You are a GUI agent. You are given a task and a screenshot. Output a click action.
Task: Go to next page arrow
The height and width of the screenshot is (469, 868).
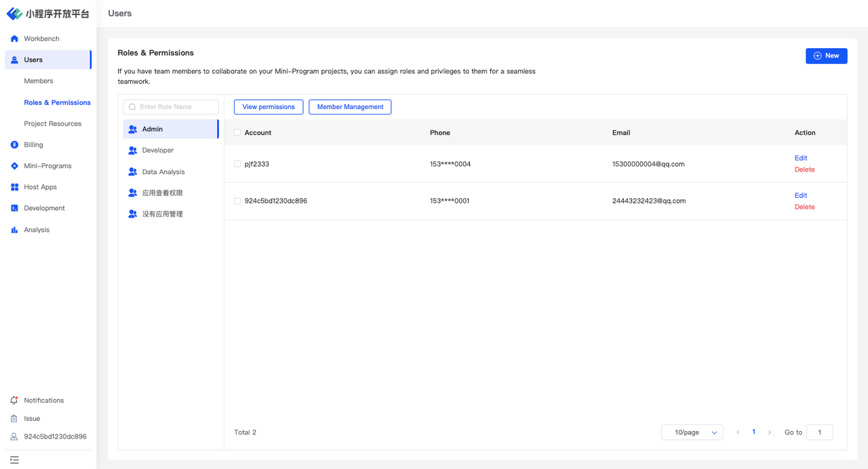pos(770,432)
